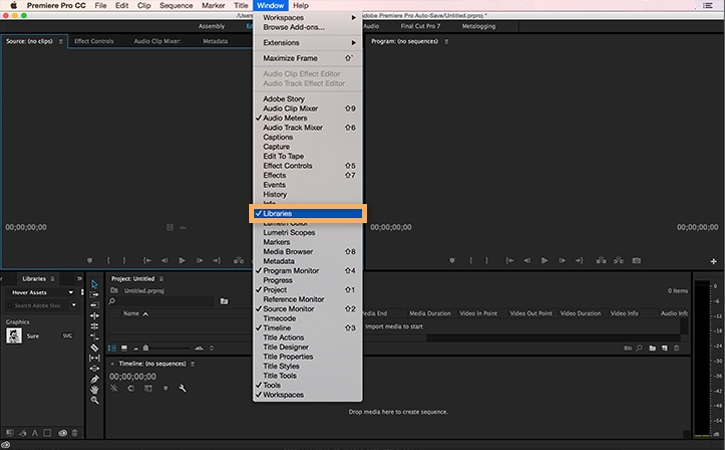Select the Zoom magnifier tool
This screenshot has height=450, width=725.
pyautogui.click(x=94, y=401)
